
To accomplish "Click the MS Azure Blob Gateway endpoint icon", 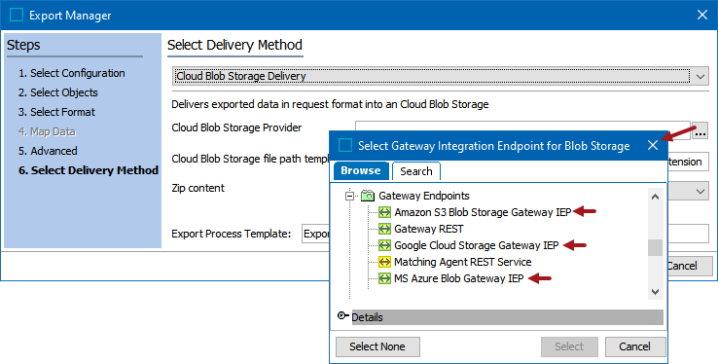I will pyautogui.click(x=384, y=278).
